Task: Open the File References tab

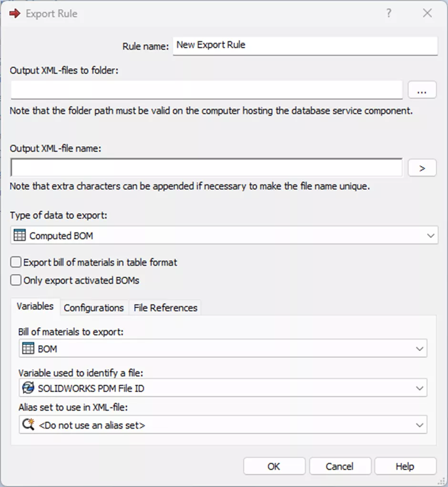Action: pos(164,308)
